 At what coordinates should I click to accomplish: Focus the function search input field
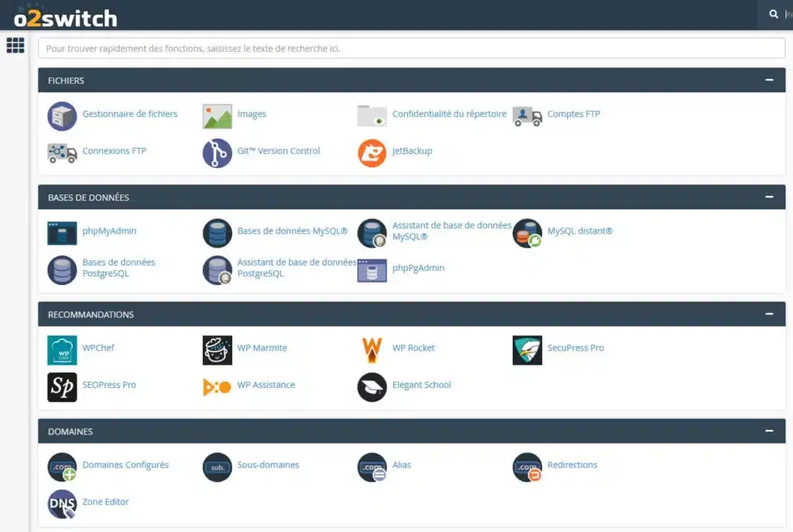click(412, 49)
